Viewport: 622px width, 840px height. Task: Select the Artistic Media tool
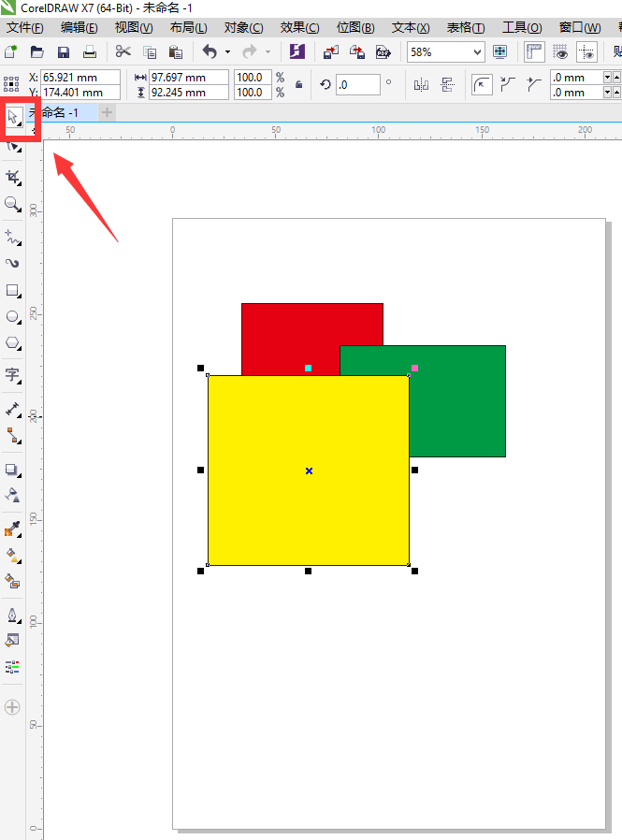(13, 263)
